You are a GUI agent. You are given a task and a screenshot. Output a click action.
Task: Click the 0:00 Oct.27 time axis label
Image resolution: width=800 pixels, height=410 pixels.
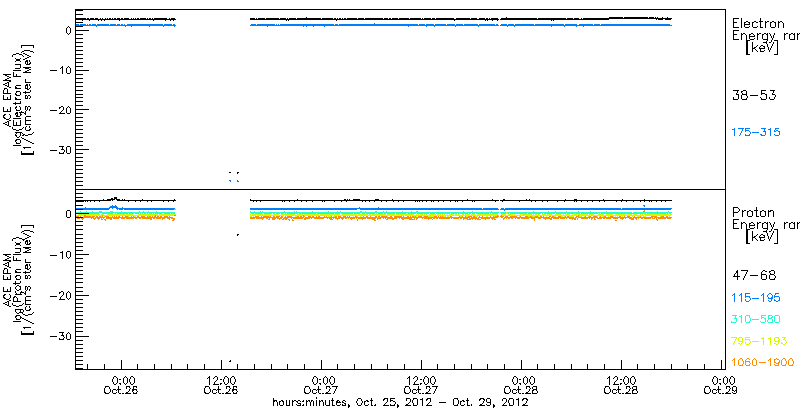click(x=321, y=386)
